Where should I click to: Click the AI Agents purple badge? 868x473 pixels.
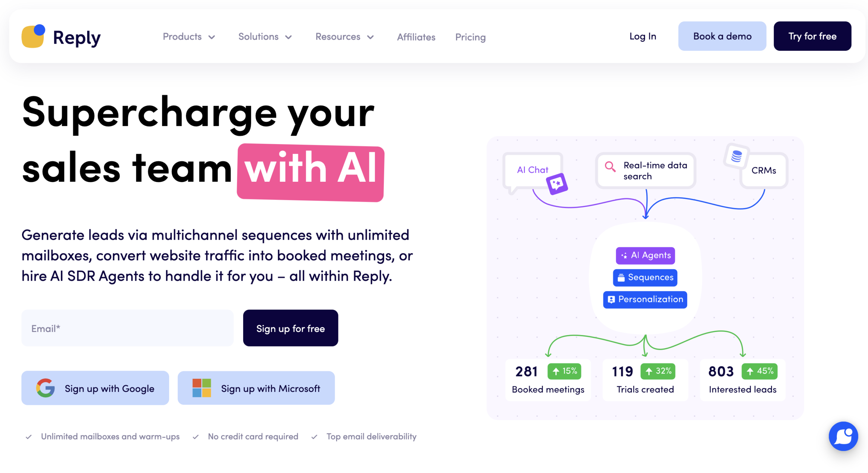click(645, 255)
